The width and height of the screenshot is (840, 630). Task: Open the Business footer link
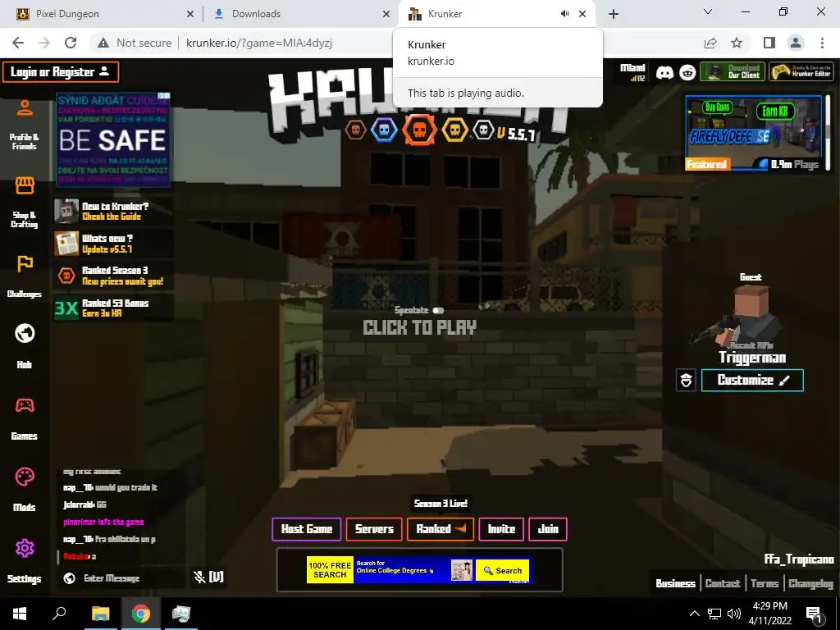click(676, 583)
